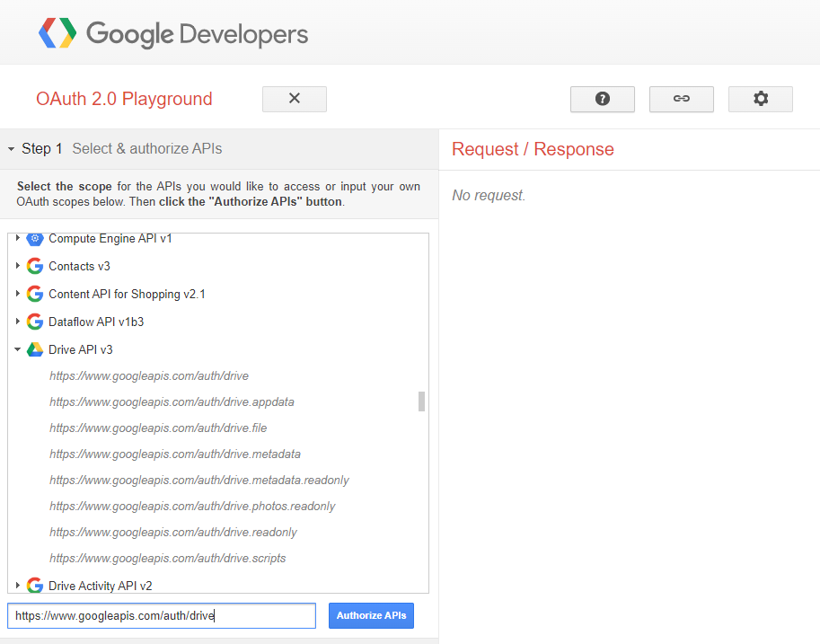Select the auth/drive.scripts scope
The height and width of the screenshot is (644, 820).
[168, 558]
